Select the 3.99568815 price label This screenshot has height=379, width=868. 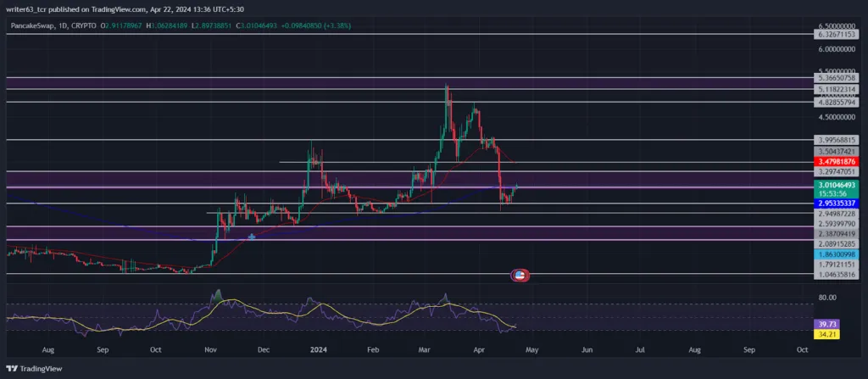(835, 140)
